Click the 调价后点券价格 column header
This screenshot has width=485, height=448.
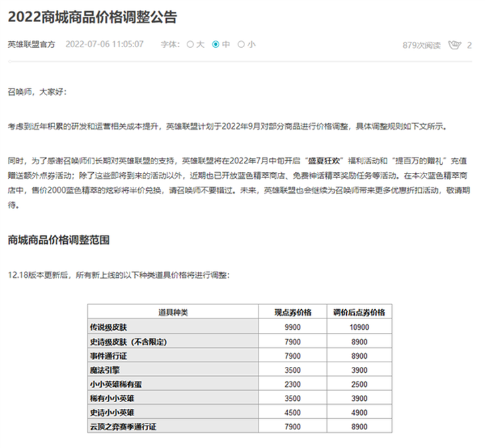tap(359, 312)
